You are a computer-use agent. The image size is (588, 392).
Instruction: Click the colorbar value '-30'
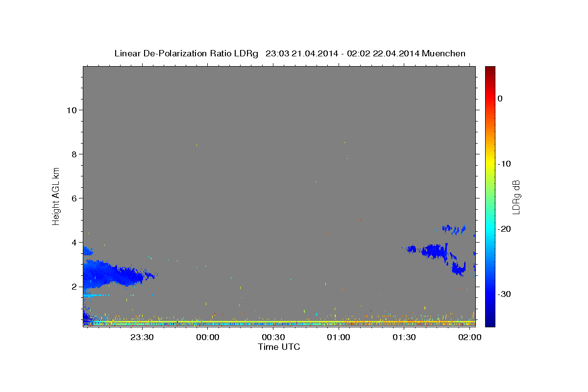[504, 294]
